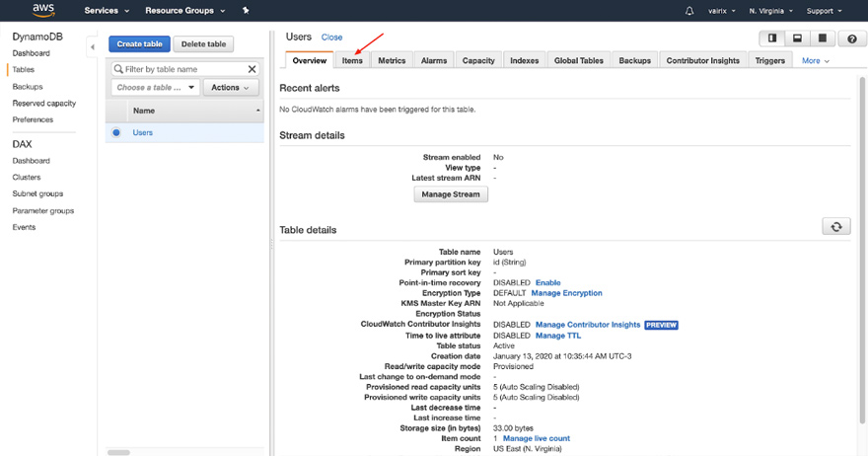
Task: Open the Manage live count link
Action: [x=537, y=438]
